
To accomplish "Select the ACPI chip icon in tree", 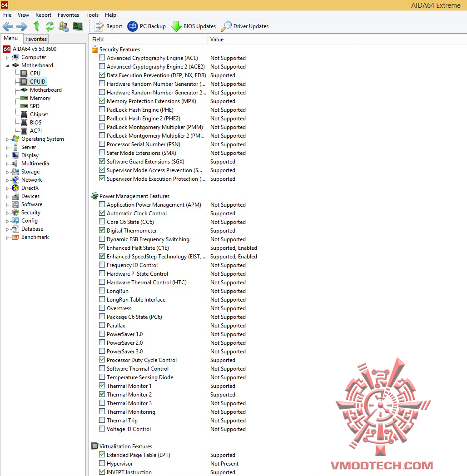I will tap(24, 131).
